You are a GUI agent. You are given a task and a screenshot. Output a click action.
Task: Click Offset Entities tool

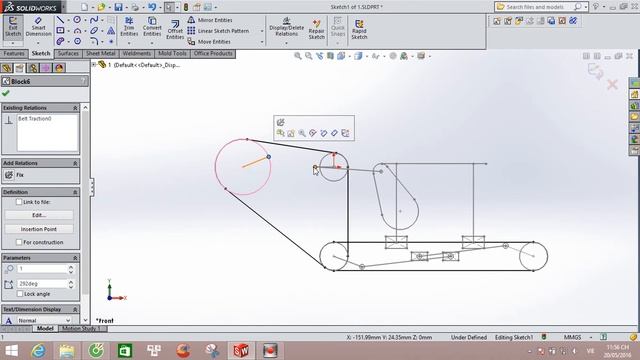[x=175, y=29]
